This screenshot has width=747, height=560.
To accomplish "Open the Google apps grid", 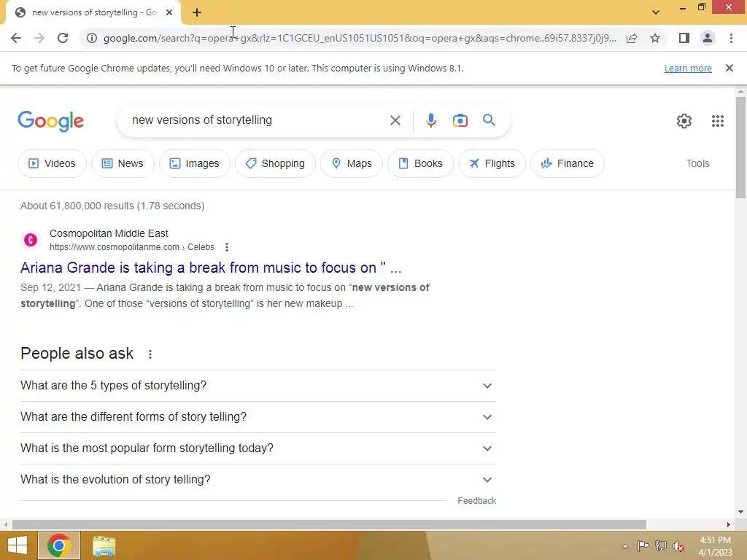I will [x=718, y=121].
